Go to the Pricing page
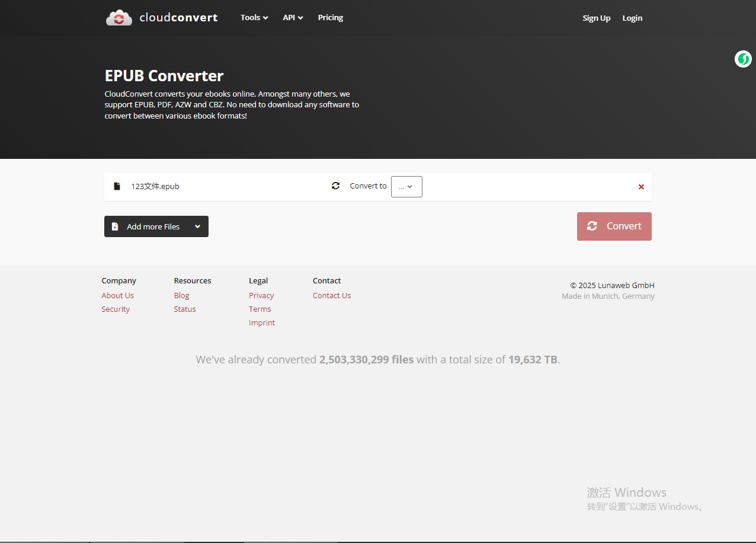 (331, 18)
